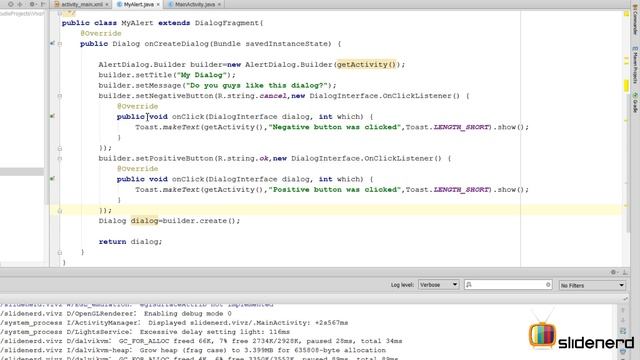This screenshot has height=360, width=640.
Task: Click the highlighted getActivity() call
Action: [366, 64]
